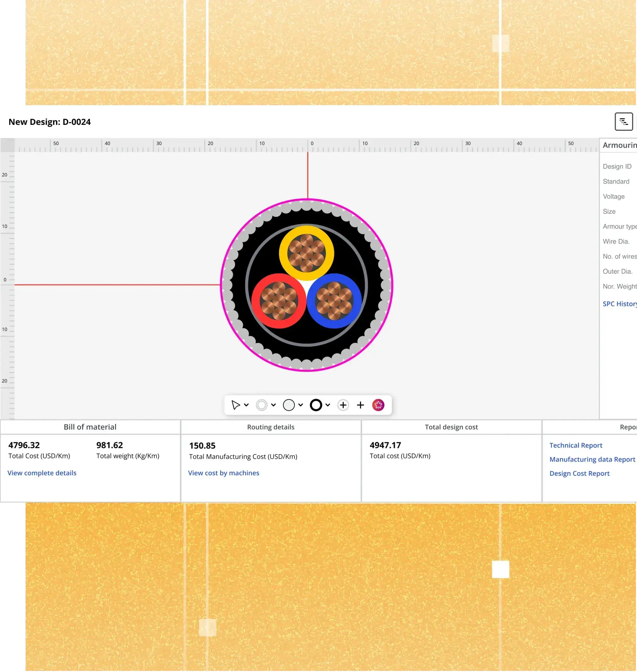Pick the filled gray circle tool
This screenshot has height=672, width=637.
(289, 405)
